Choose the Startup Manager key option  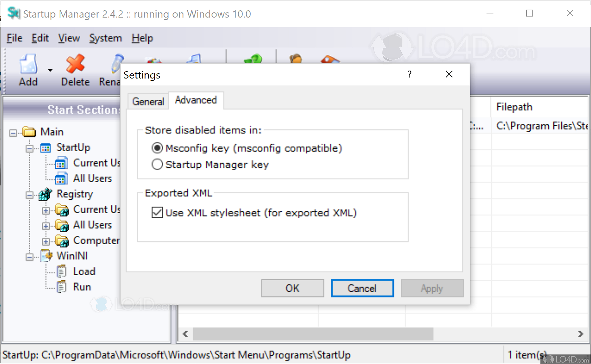(x=157, y=165)
